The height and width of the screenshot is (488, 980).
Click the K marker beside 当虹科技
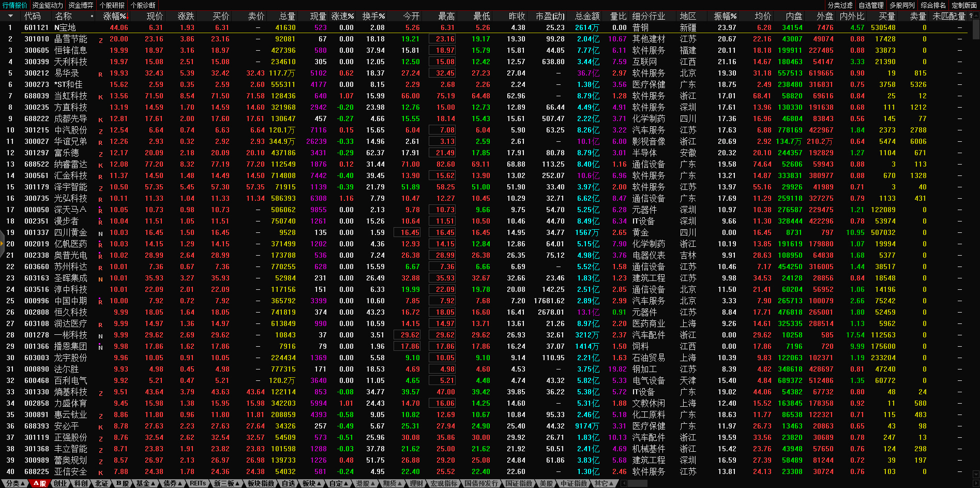pyautogui.click(x=100, y=97)
